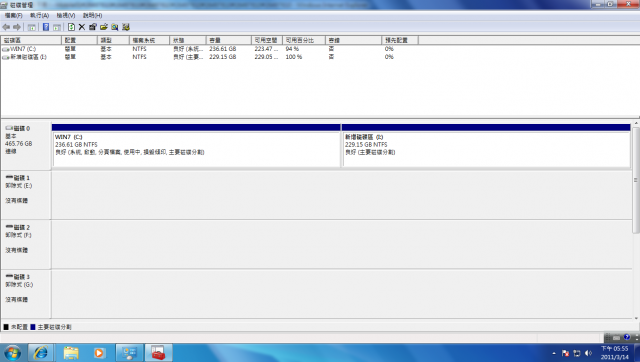Switch to the control panel taskbar app
The image size is (640, 362).
coord(129,353)
